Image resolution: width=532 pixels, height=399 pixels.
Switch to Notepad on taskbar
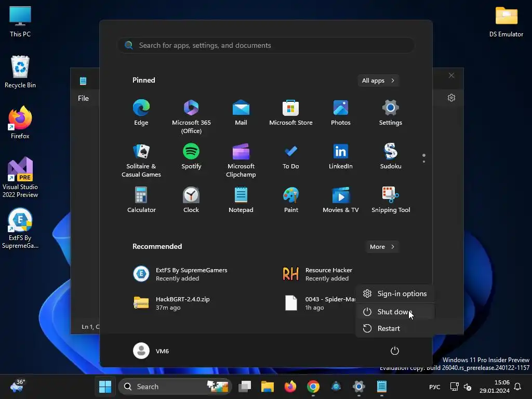click(382, 387)
